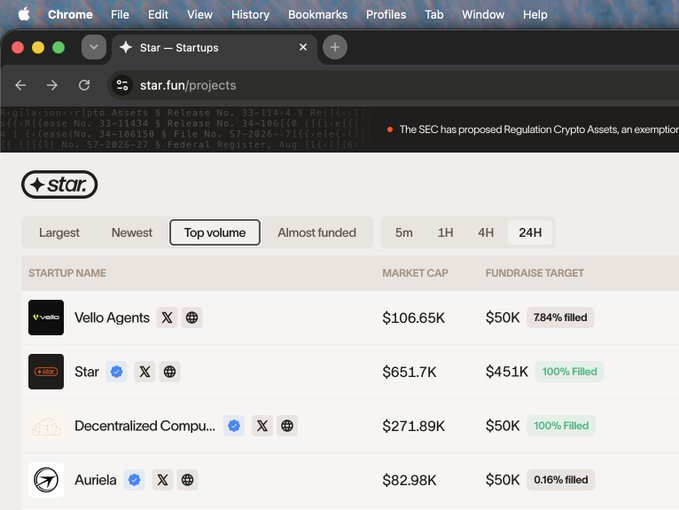Click the 0.16% filled badge
Image resolution: width=679 pixels, height=510 pixels.
(x=561, y=480)
